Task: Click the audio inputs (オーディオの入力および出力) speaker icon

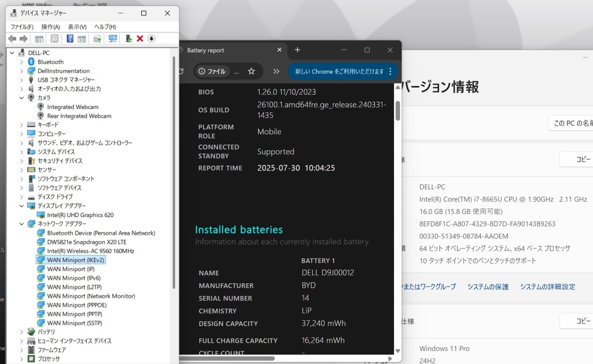Action: tap(31, 89)
